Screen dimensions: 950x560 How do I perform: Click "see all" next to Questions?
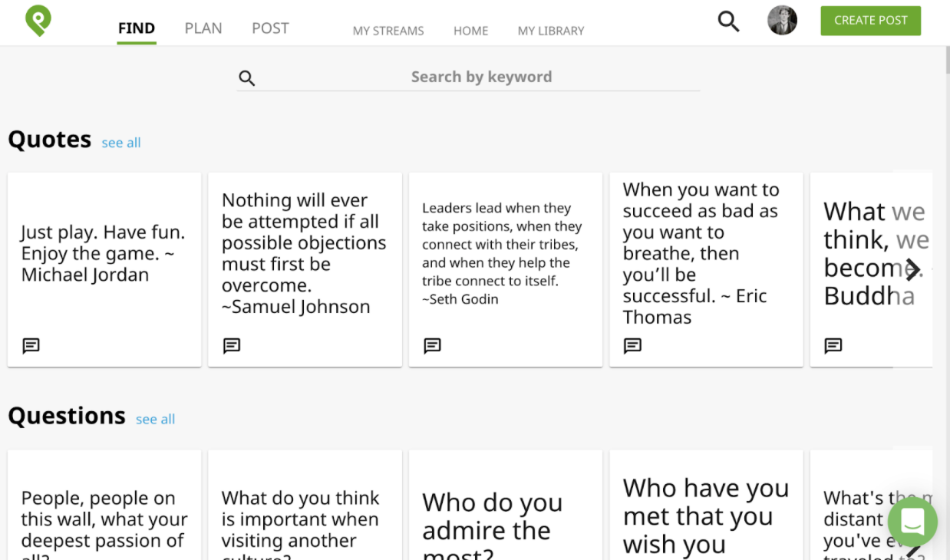click(x=155, y=420)
